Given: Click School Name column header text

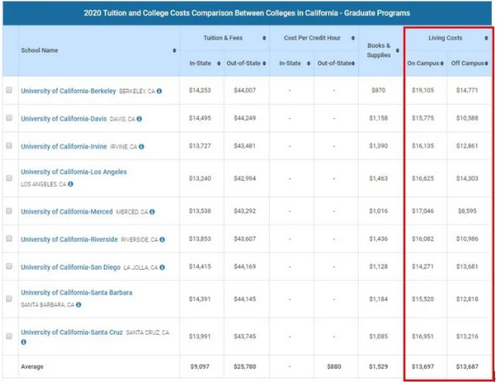Looking at the screenshot, I should (x=39, y=50).
